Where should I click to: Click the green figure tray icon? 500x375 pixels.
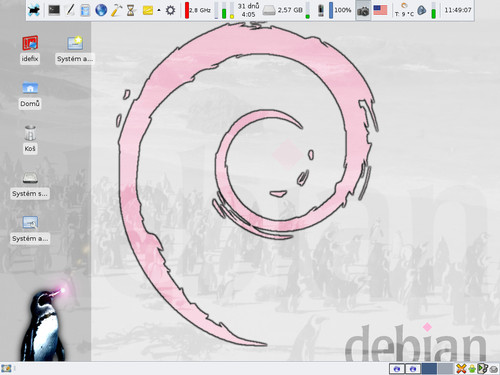[472, 369]
